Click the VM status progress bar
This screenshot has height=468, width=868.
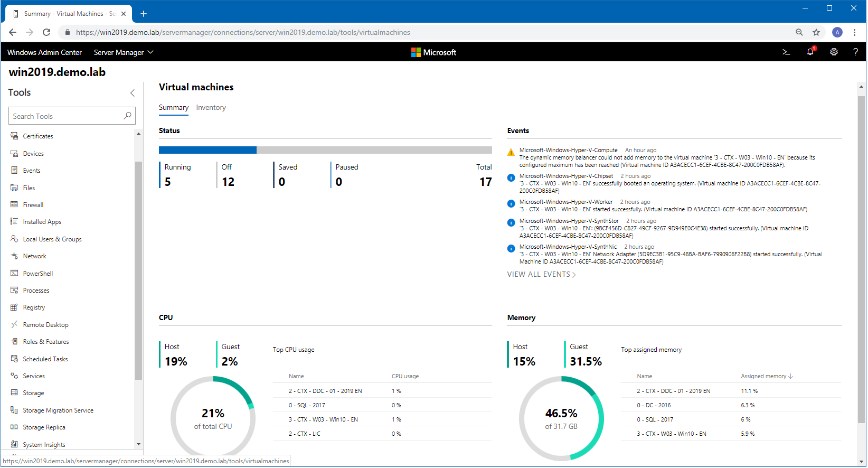tap(325, 150)
